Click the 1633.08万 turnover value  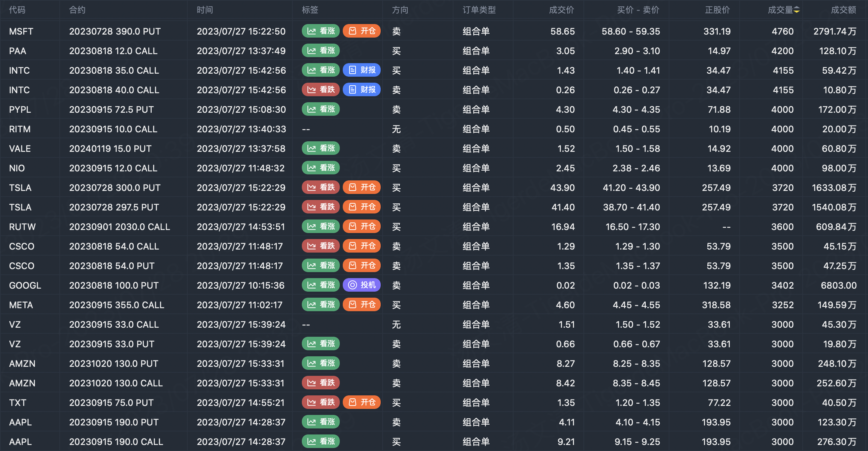coord(834,188)
